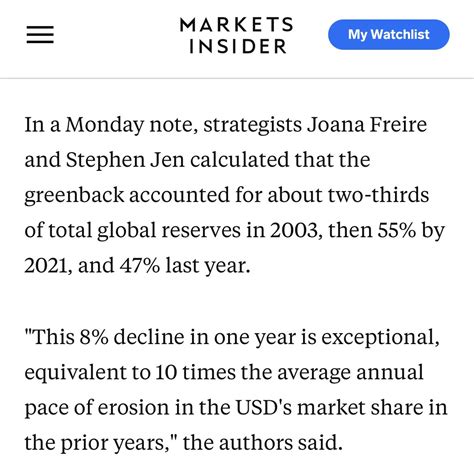The height and width of the screenshot is (472, 474).
Task: Click the name Joana Freire
Action: [367, 124]
